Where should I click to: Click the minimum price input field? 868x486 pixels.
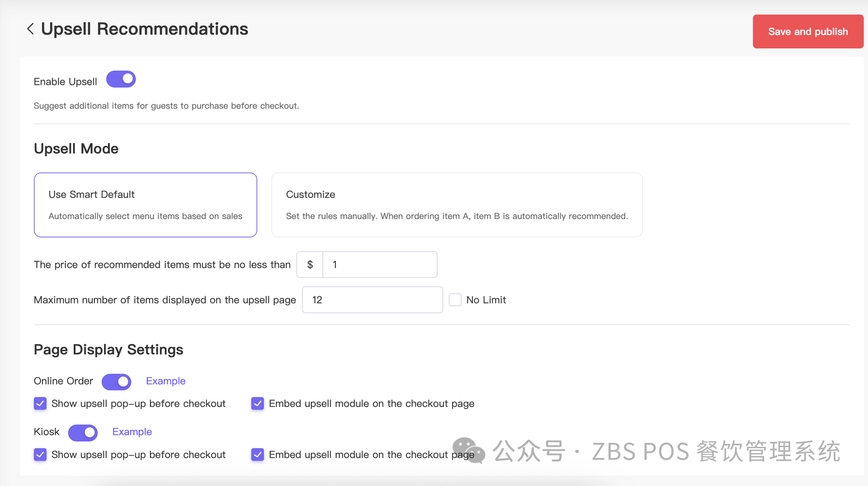coord(379,265)
